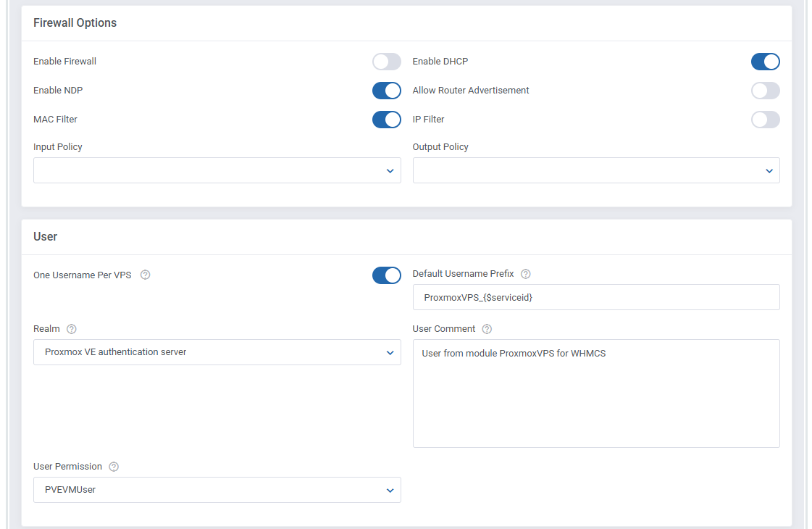Turn on the Enable Firewall switch
Image resolution: width=812 pixels, height=529 pixels.
(386, 62)
